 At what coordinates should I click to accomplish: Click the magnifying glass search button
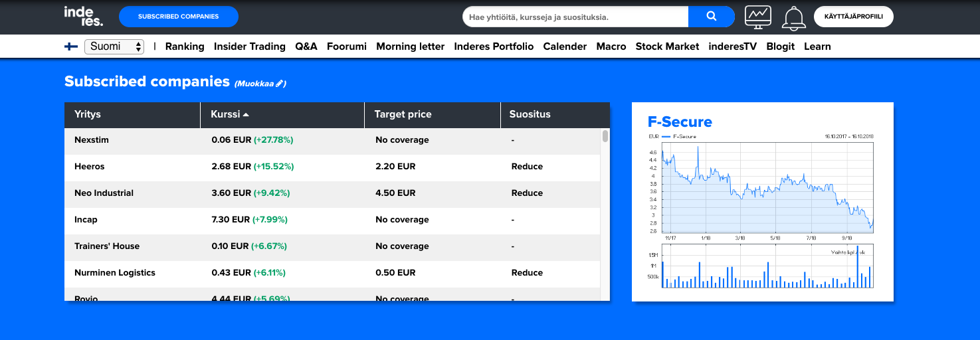coord(711,17)
